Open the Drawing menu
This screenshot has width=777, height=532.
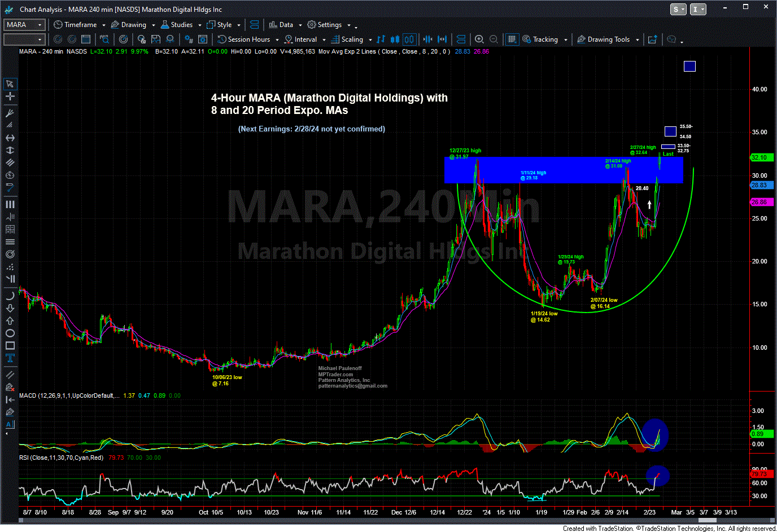coord(129,25)
